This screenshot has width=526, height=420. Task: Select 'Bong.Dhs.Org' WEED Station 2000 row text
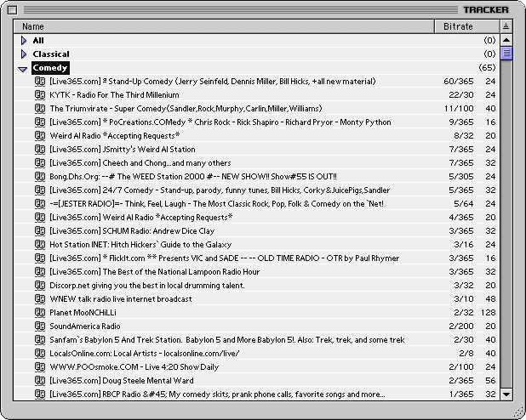pos(193,177)
